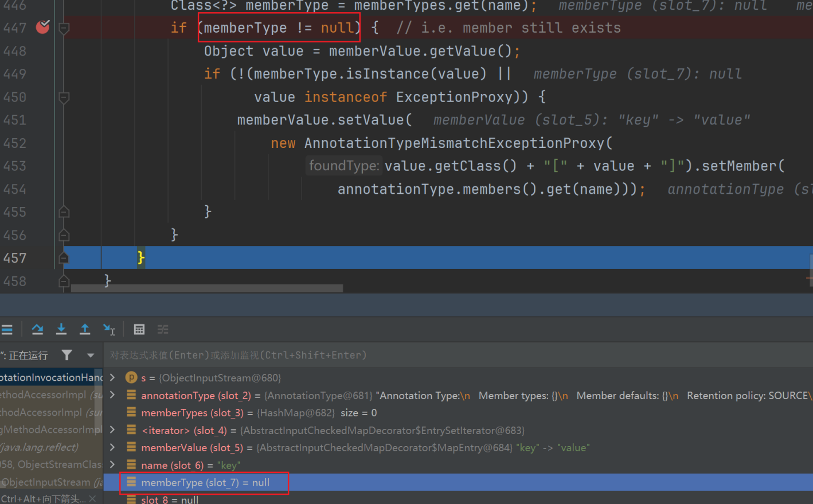Close the Ctrl+Alt+向下箭头 hint
Screen dimensions: 813x504
(x=93, y=499)
